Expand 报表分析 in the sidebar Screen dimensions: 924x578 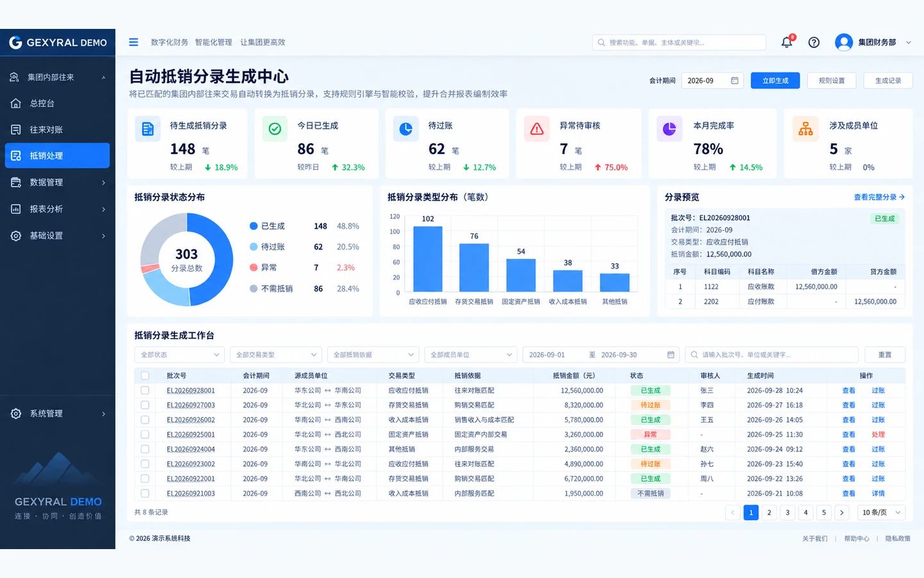click(58, 209)
